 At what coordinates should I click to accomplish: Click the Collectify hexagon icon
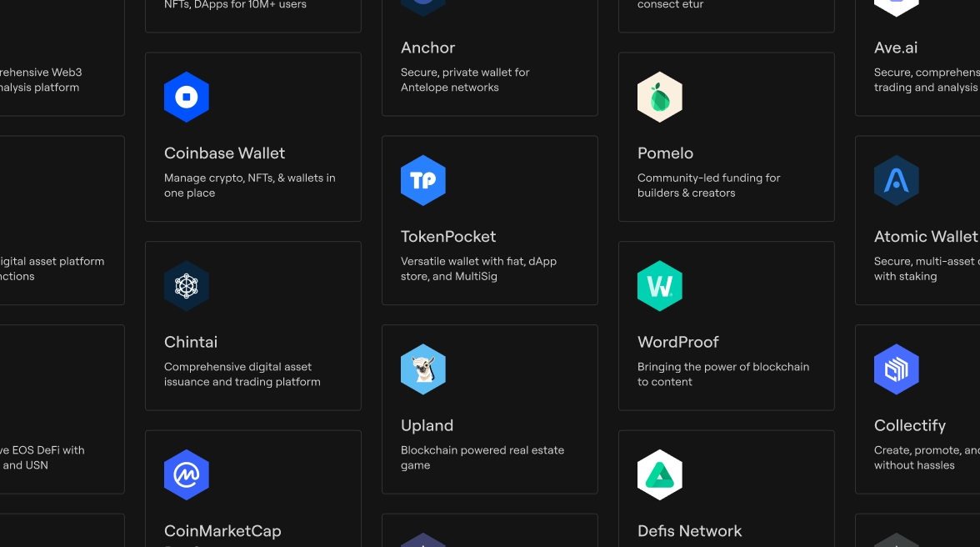pos(897,369)
